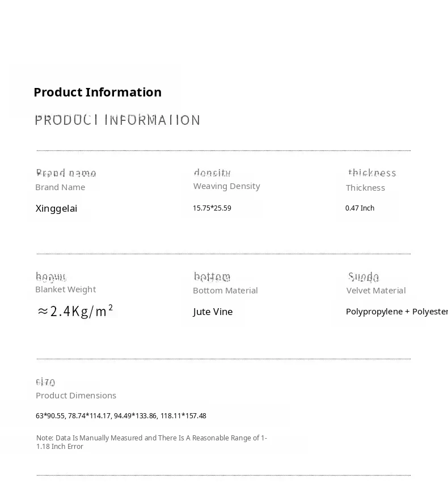Click the manual measurement note text

click(151, 442)
